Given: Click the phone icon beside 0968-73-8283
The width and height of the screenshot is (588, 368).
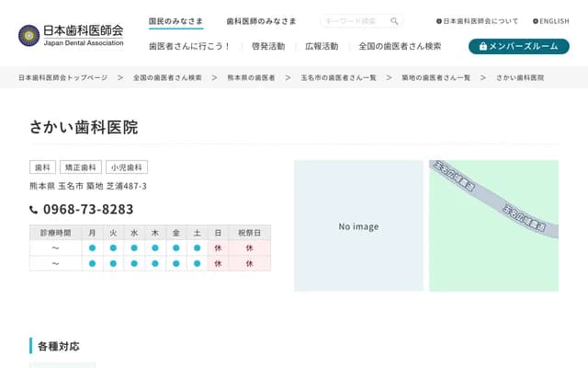Looking at the screenshot, I should pos(34,210).
